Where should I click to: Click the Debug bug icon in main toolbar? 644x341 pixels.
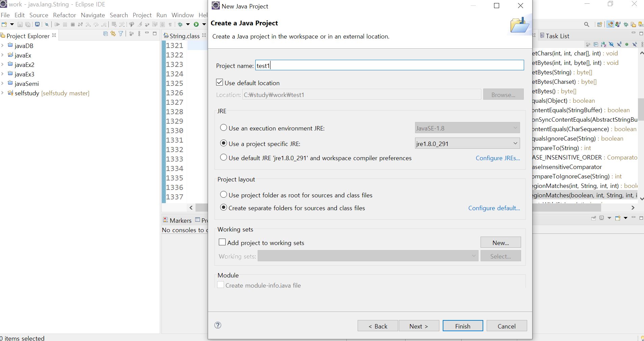tap(180, 24)
